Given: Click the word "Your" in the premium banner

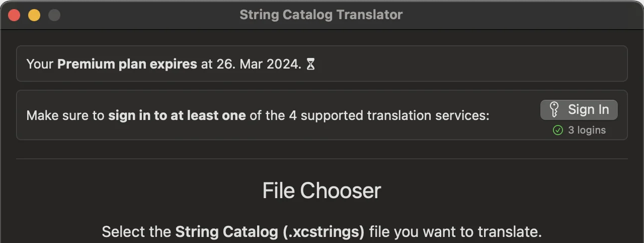Looking at the screenshot, I should [40, 64].
